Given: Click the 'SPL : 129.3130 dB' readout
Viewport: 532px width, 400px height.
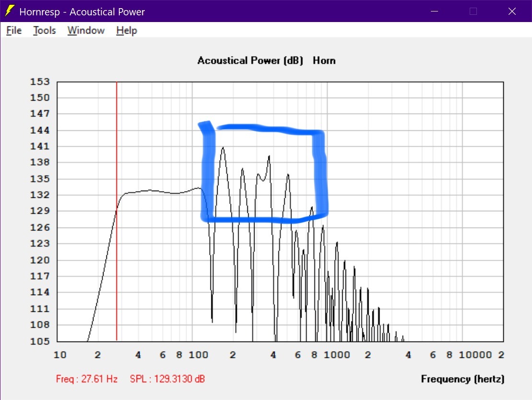Looking at the screenshot, I should coord(167,378).
